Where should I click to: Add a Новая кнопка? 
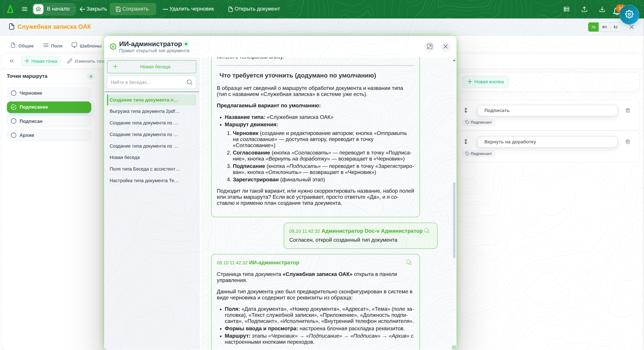click(486, 82)
